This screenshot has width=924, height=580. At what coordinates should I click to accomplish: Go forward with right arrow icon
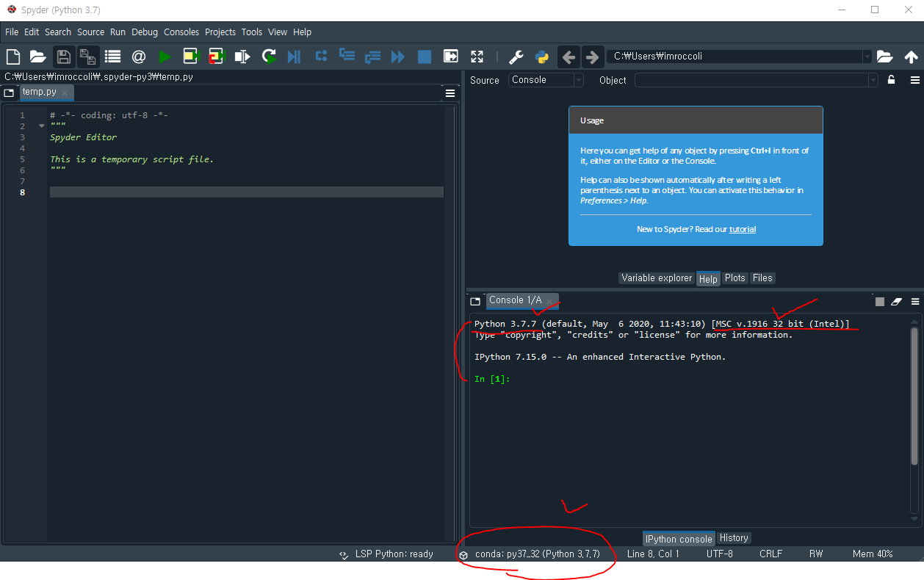point(592,57)
